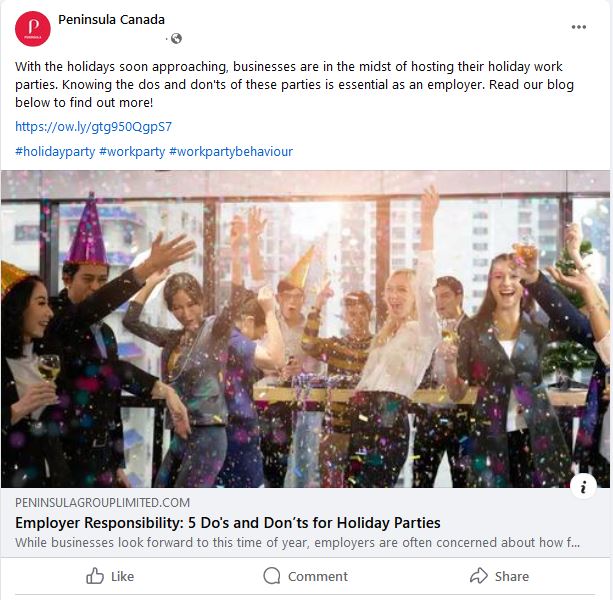Image resolution: width=613 pixels, height=600 pixels.
Task: Select the #workpartybehaviour hashtag
Action: [x=231, y=152]
